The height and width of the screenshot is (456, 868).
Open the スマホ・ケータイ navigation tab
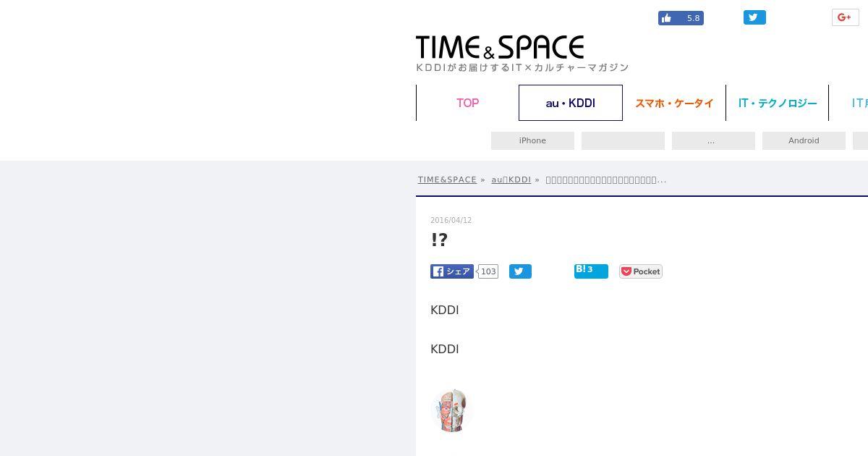674,103
